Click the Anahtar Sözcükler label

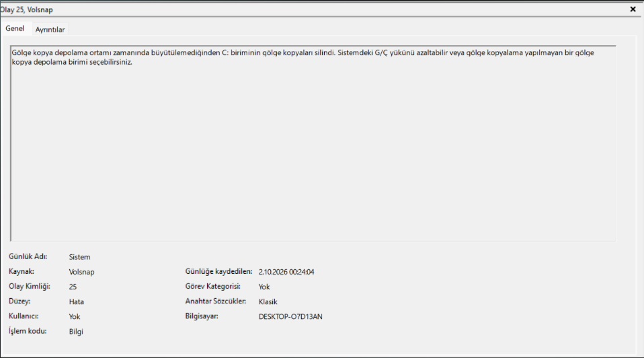[216, 301]
